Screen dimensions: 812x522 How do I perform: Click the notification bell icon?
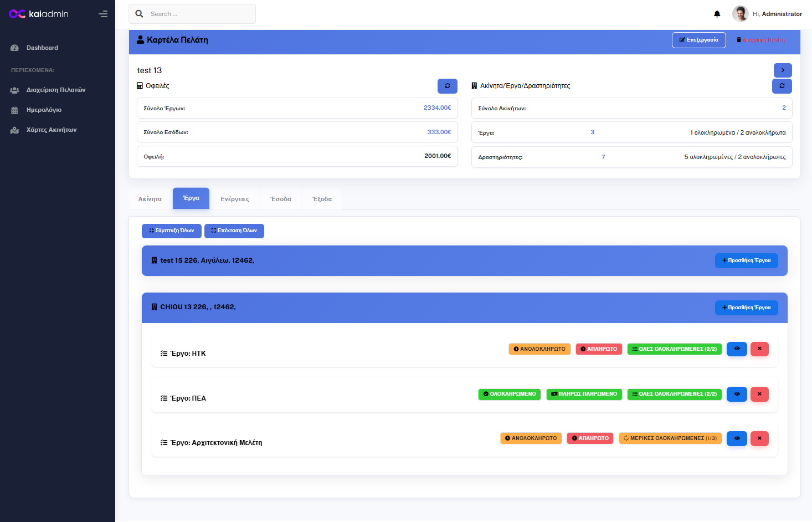717,14
